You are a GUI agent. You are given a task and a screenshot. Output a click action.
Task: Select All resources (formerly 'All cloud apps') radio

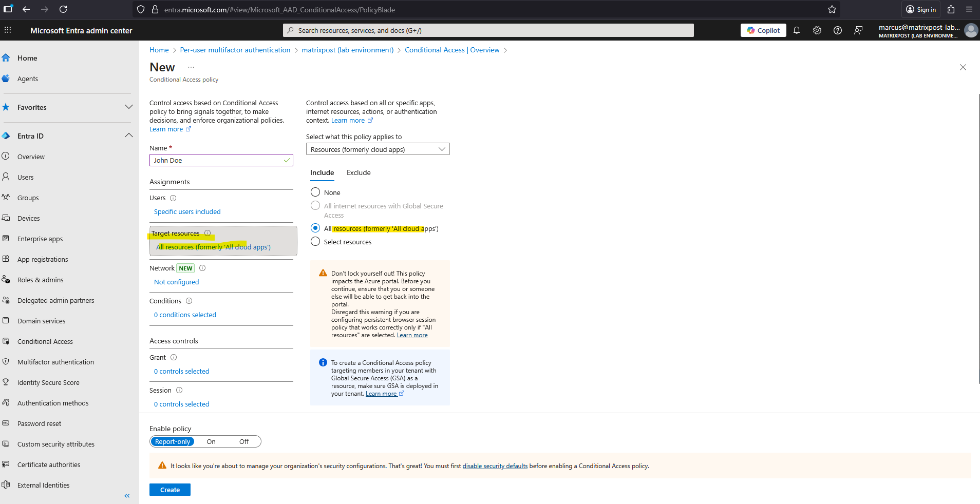tap(315, 228)
